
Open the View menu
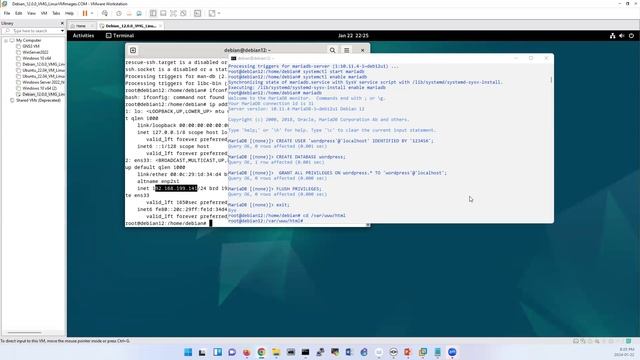tap(31, 13)
